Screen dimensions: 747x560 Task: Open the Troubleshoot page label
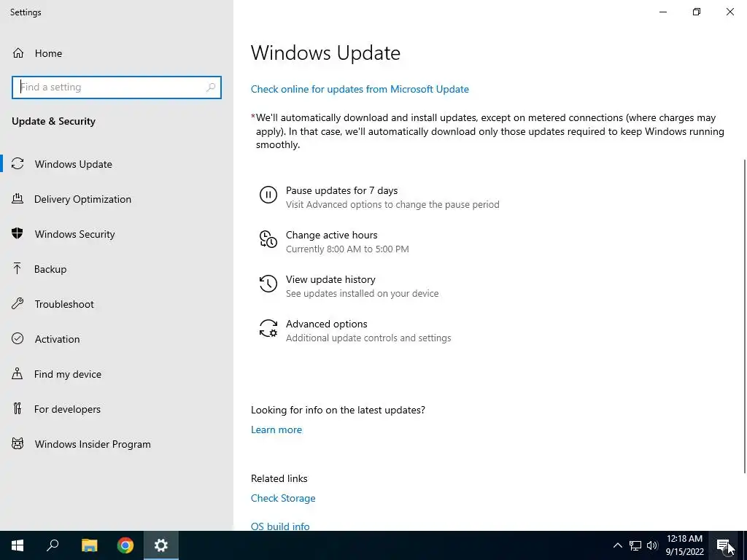(x=64, y=304)
